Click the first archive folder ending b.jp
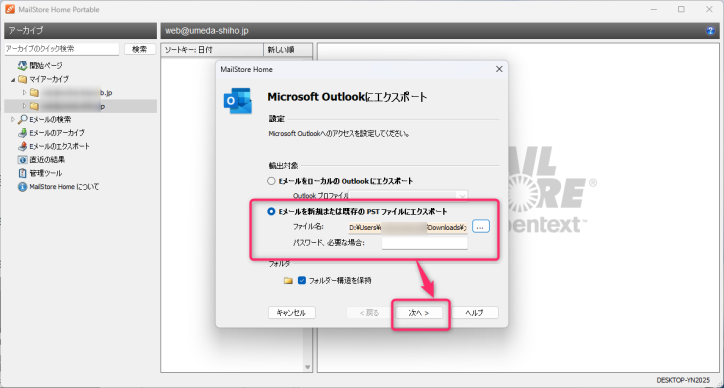 click(x=34, y=93)
